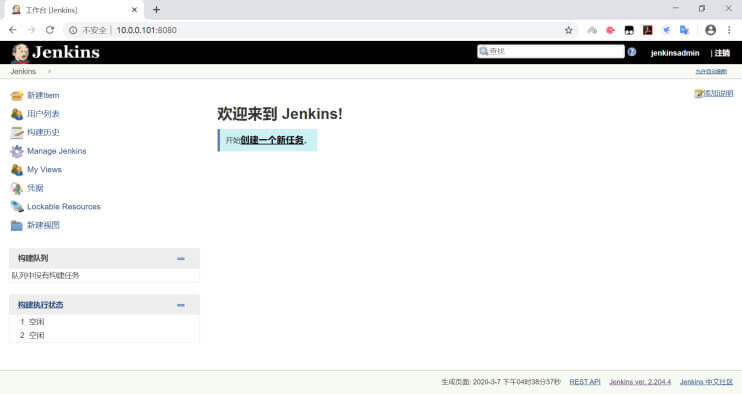Click the browser address bar URL
The height and width of the screenshot is (394, 742).
point(147,30)
